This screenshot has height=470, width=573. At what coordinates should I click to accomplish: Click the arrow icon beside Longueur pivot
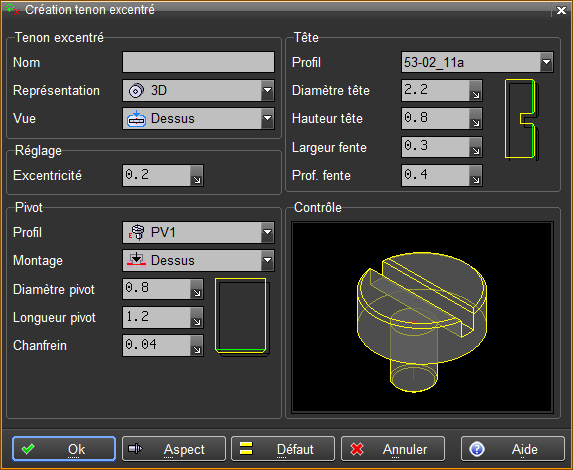coord(197,318)
